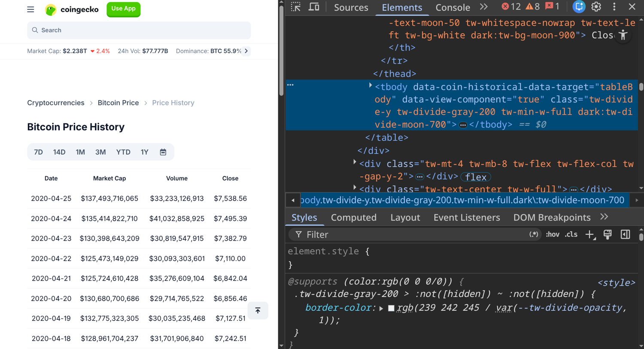Close the DevTools panel
The width and height of the screenshot is (644, 349).
632,7
